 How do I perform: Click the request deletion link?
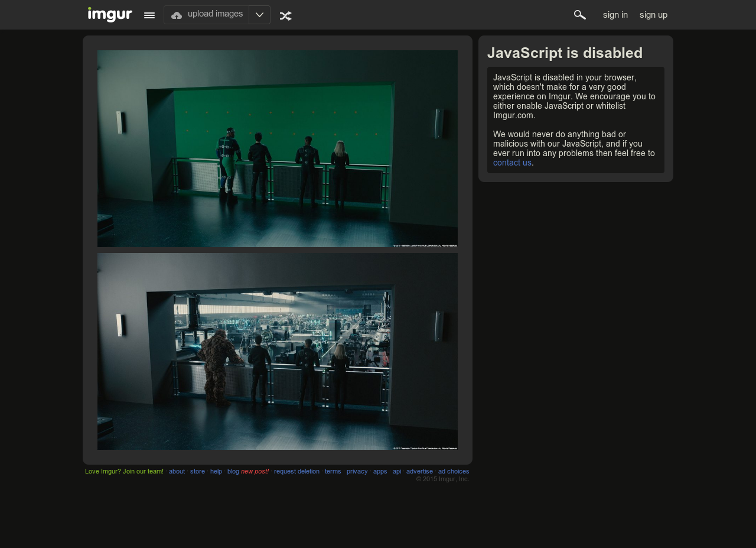[296, 471]
